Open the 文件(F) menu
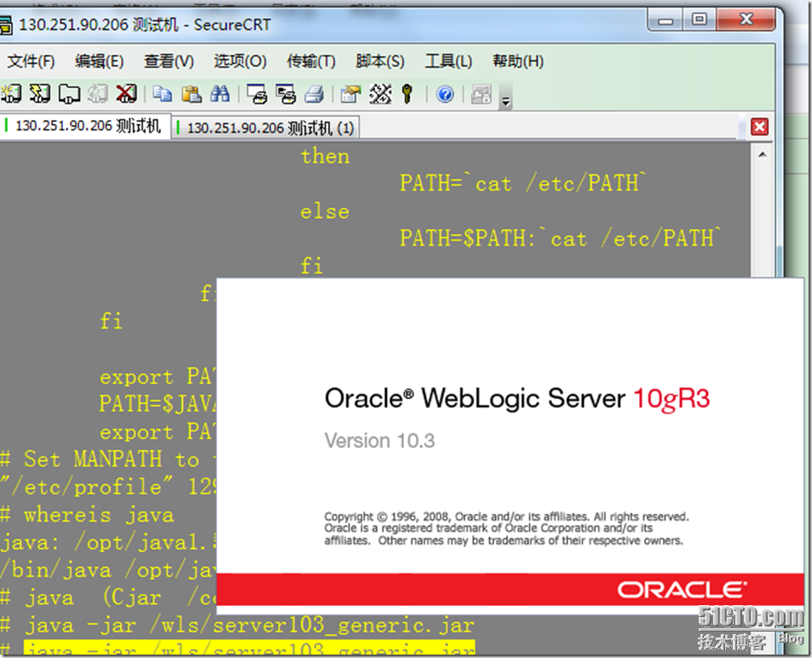Image resolution: width=812 pixels, height=658 pixels. [31, 61]
